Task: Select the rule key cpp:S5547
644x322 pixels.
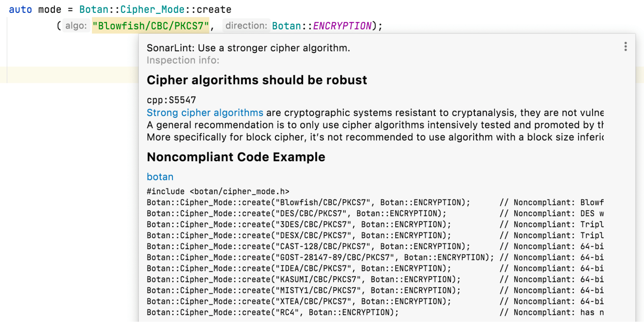Action: 171,100
